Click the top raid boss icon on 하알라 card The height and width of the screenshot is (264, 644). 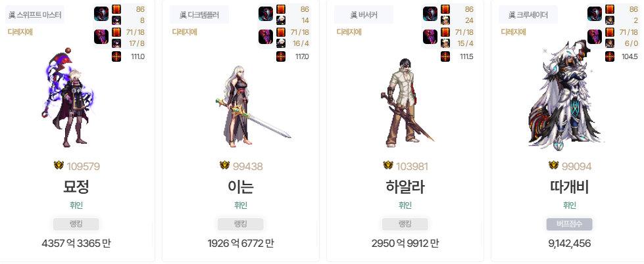pyautogui.click(x=430, y=14)
